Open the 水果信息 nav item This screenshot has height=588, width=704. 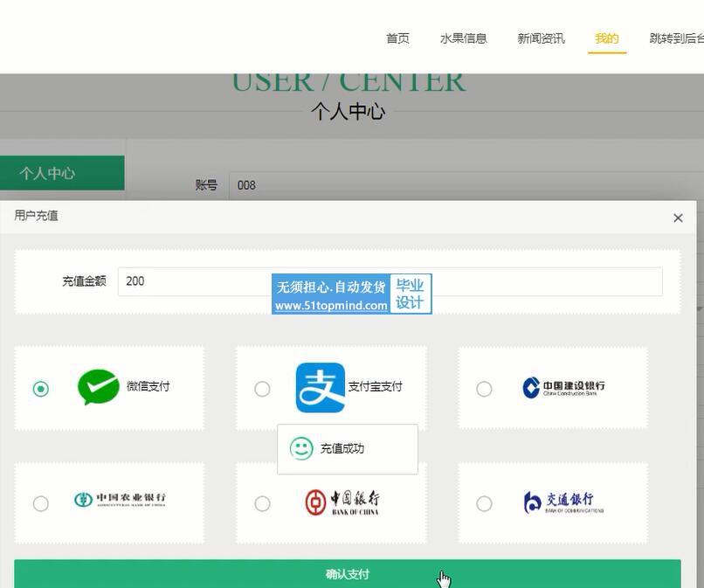(463, 38)
